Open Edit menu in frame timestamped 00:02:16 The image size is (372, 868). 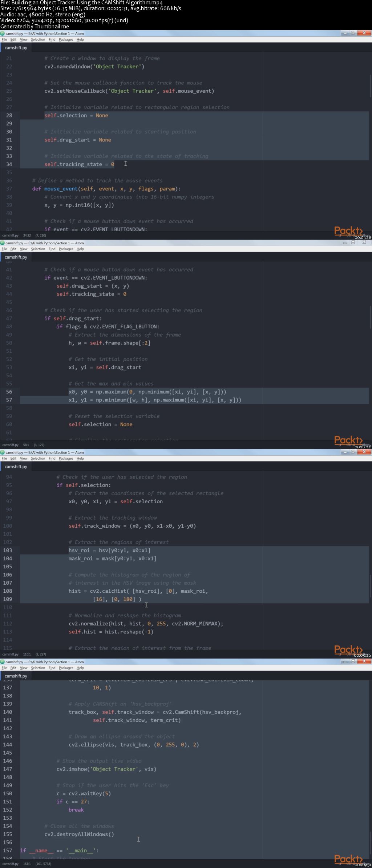coord(13,249)
